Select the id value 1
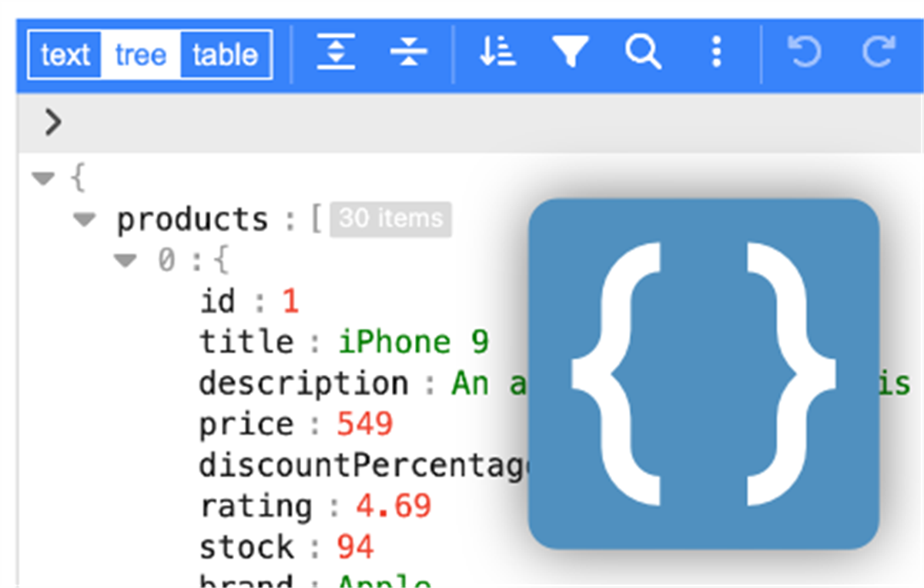This screenshot has width=924, height=588. 290,302
